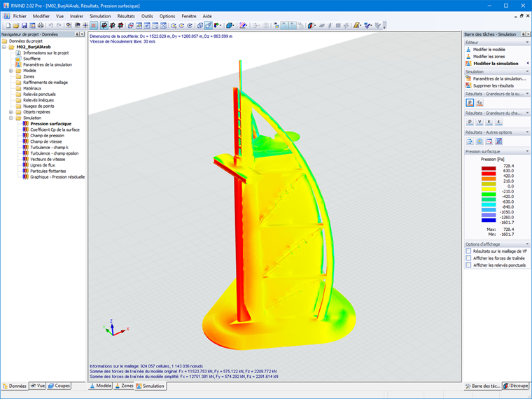Collapse Résultats - Grandeurs du champ section
The width and height of the screenshot is (532, 399).
tap(527, 113)
